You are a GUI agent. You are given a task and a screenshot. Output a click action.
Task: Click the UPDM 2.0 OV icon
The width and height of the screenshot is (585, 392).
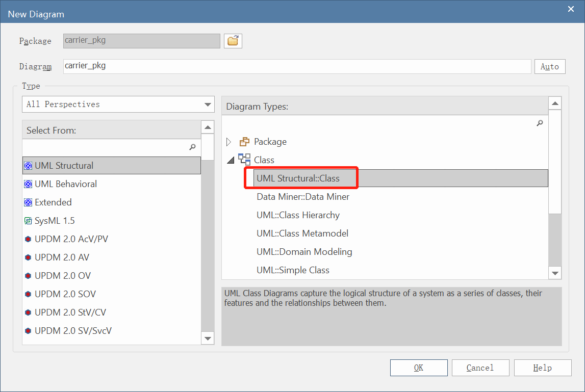[x=28, y=276]
